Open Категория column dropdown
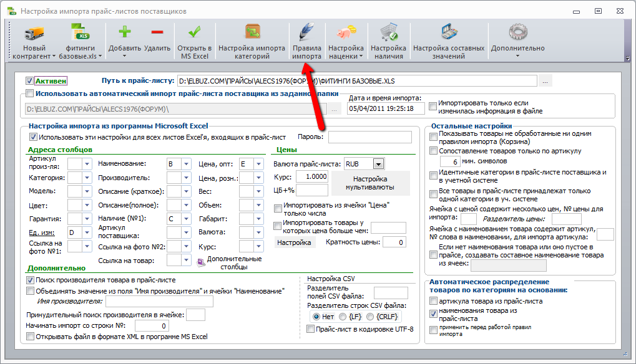 coord(87,178)
